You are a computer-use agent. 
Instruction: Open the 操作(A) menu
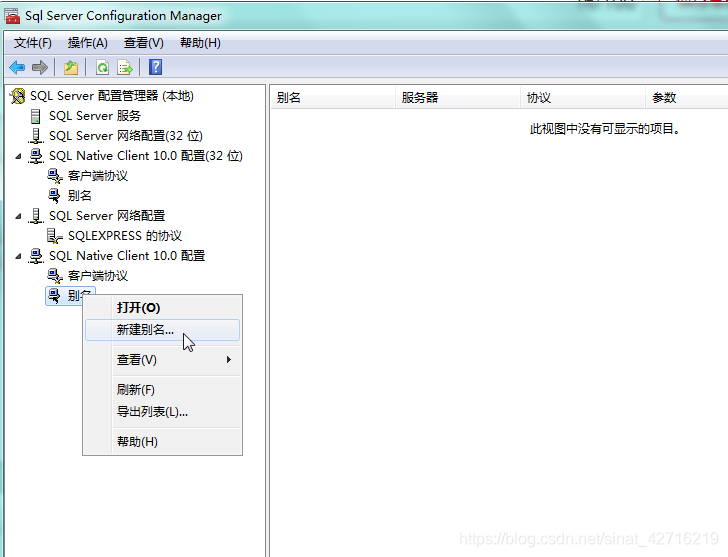pyautogui.click(x=88, y=43)
